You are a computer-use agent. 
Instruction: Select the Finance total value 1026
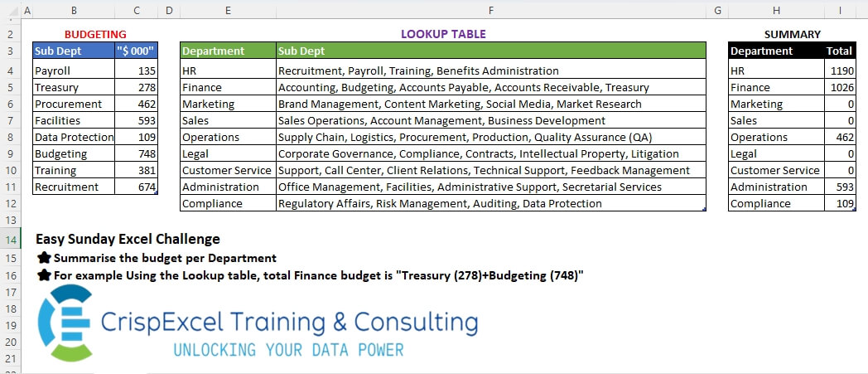(x=840, y=88)
